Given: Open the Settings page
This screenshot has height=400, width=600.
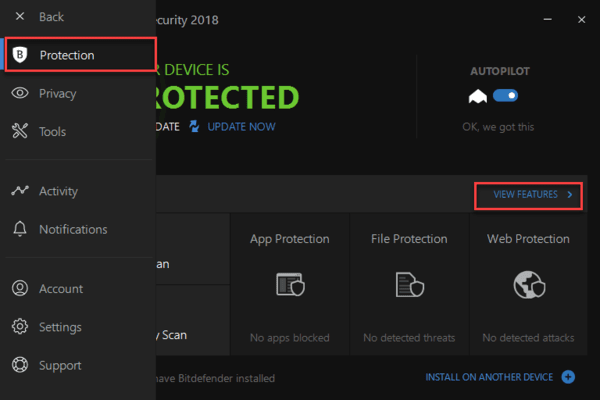Looking at the screenshot, I should (78, 327).
